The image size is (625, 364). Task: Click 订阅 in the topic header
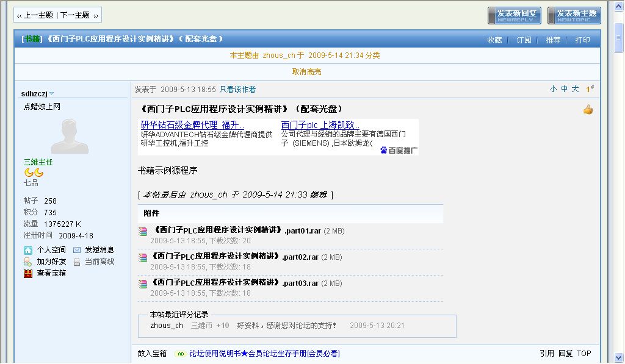524,40
